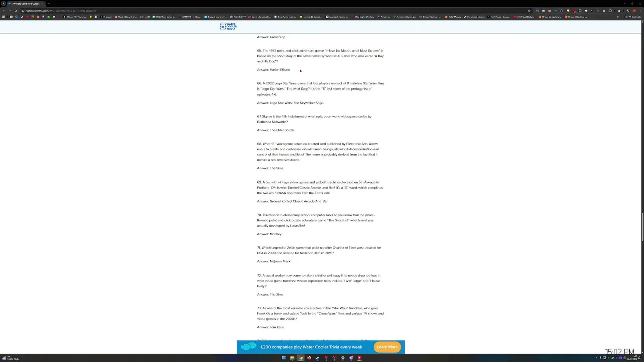Open Steam from the taskbar
Image resolution: width=644 pixels, height=362 pixels.
[x=317, y=358]
